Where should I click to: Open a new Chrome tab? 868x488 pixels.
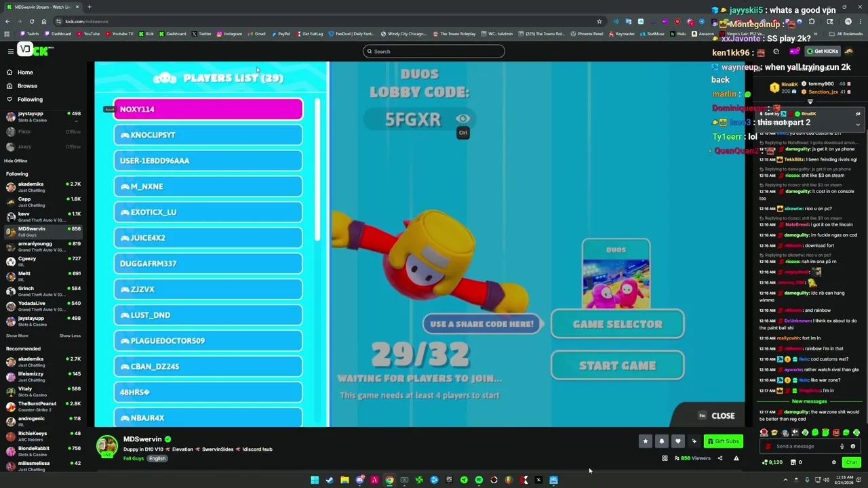click(x=89, y=7)
